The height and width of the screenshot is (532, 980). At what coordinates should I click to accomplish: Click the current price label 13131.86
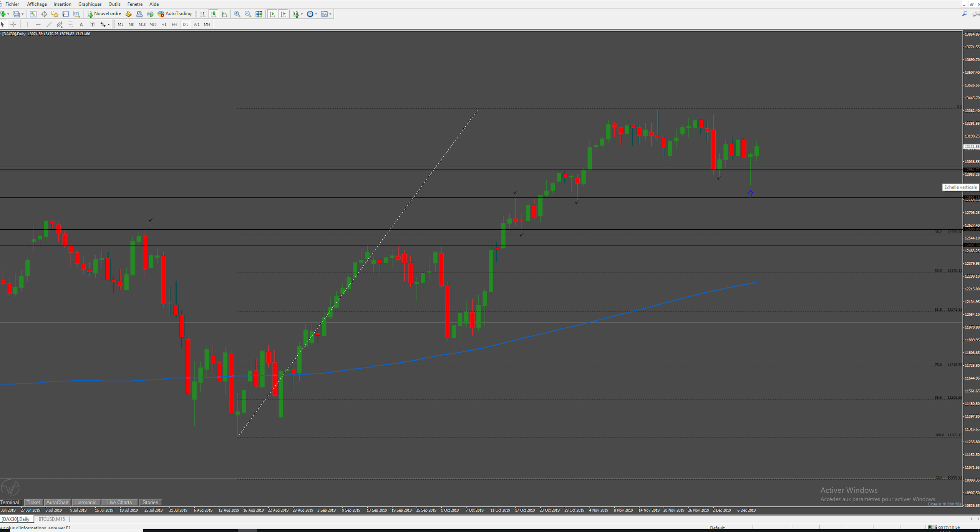(972, 146)
